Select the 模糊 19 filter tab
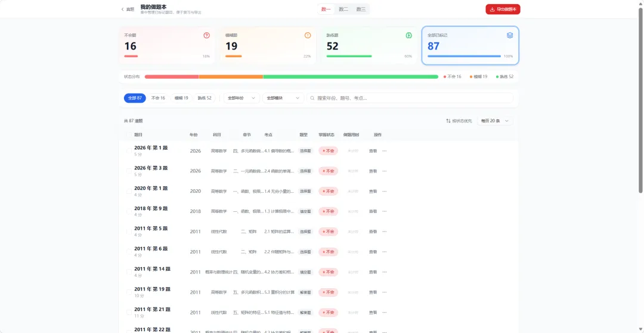The width and height of the screenshot is (644, 333). point(181,98)
